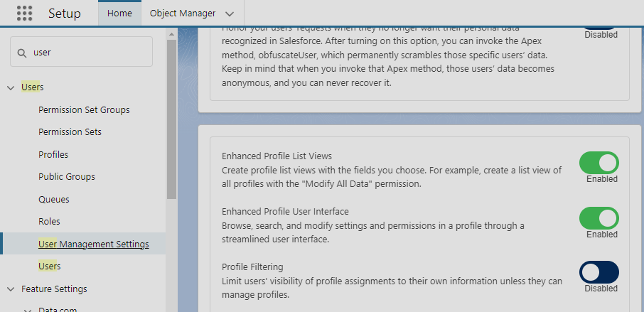This screenshot has width=644, height=312.
Task: Click the Quick Find search field
Action: click(x=81, y=52)
